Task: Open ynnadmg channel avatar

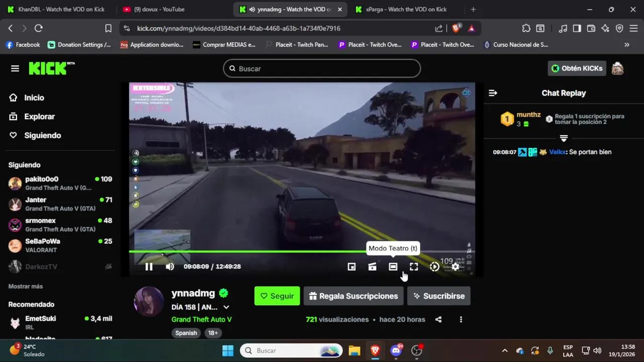Action: click(x=149, y=301)
